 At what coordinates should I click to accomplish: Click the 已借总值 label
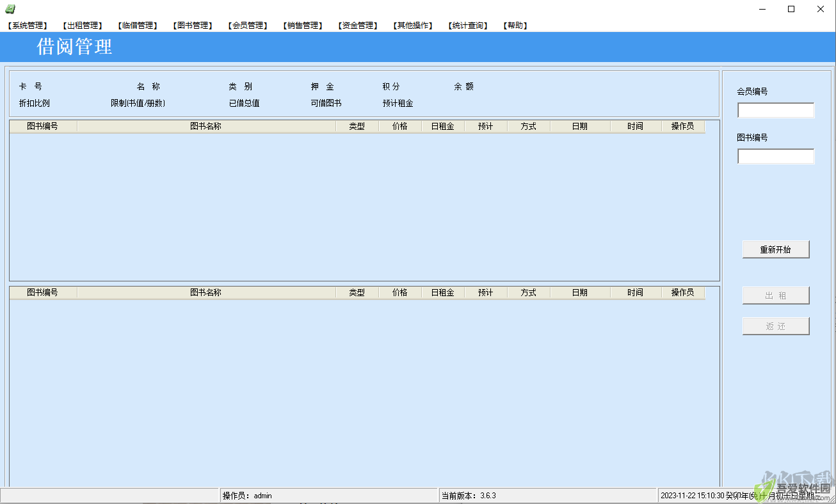pos(245,103)
